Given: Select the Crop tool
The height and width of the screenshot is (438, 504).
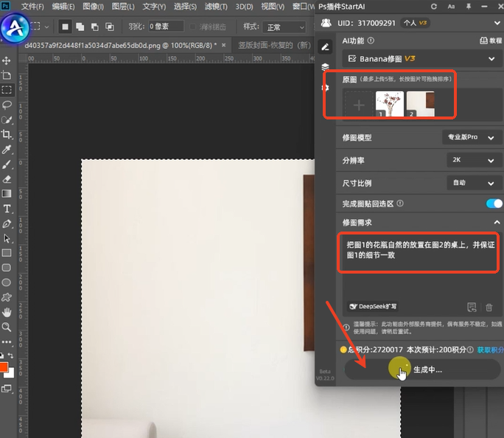Looking at the screenshot, I should (7, 134).
